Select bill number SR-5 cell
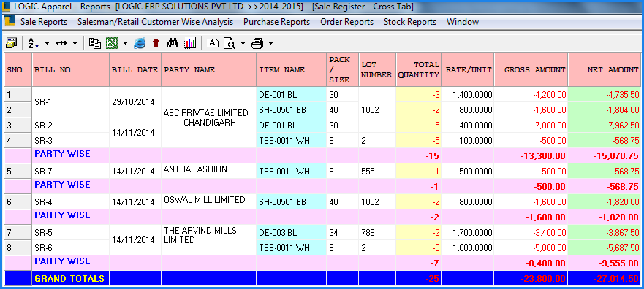The image size is (644, 289). [71, 232]
